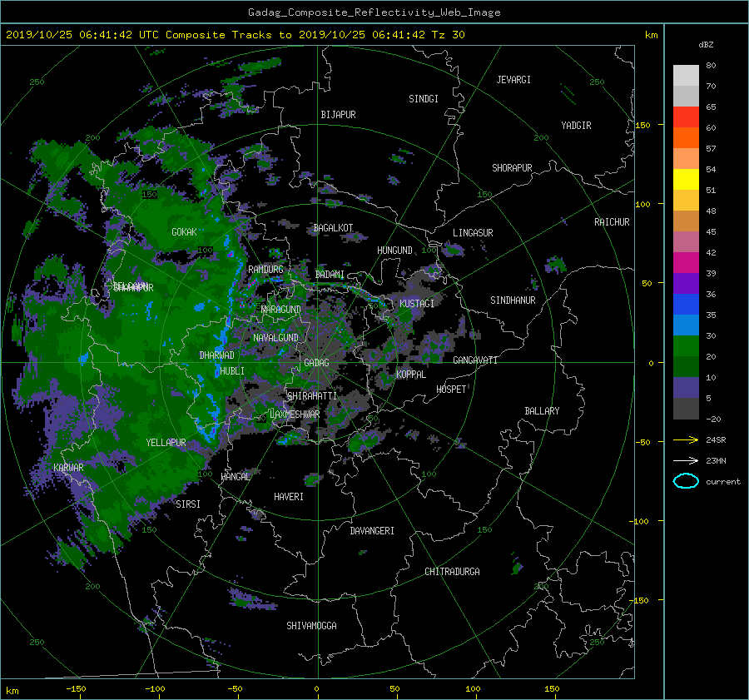Click the cyan current ellipse legend icon
The height and width of the screenshot is (700, 749).
686,481
